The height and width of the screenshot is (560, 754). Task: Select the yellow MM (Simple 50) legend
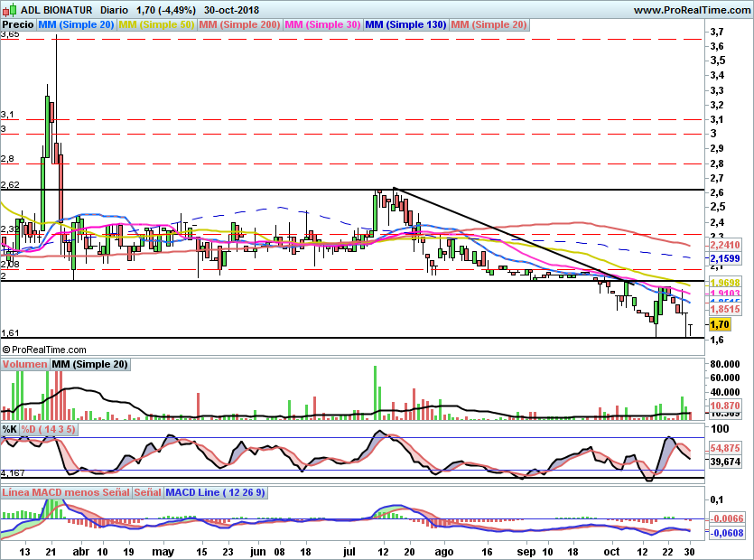pos(156,24)
